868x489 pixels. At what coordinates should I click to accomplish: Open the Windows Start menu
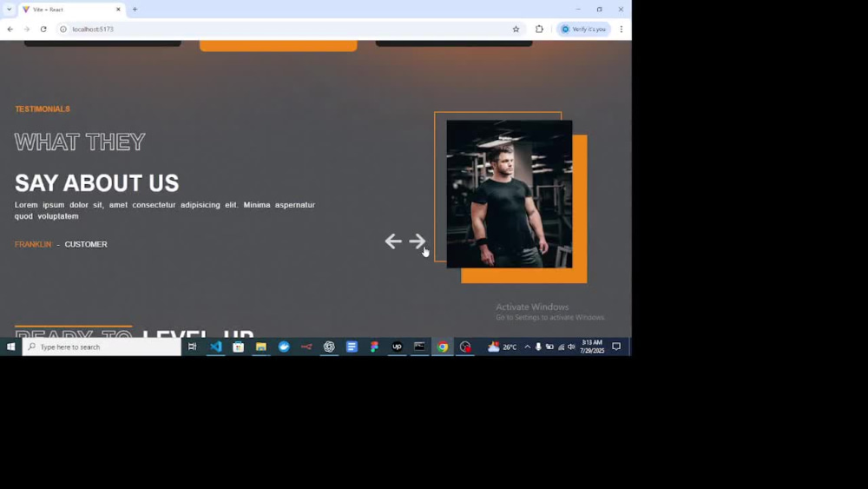[10, 347]
